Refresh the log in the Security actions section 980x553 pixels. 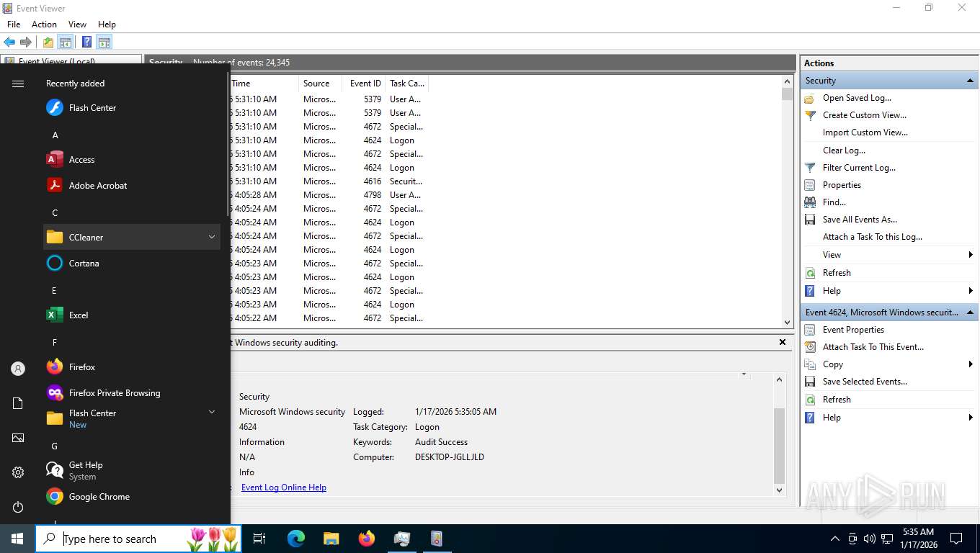point(837,273)
